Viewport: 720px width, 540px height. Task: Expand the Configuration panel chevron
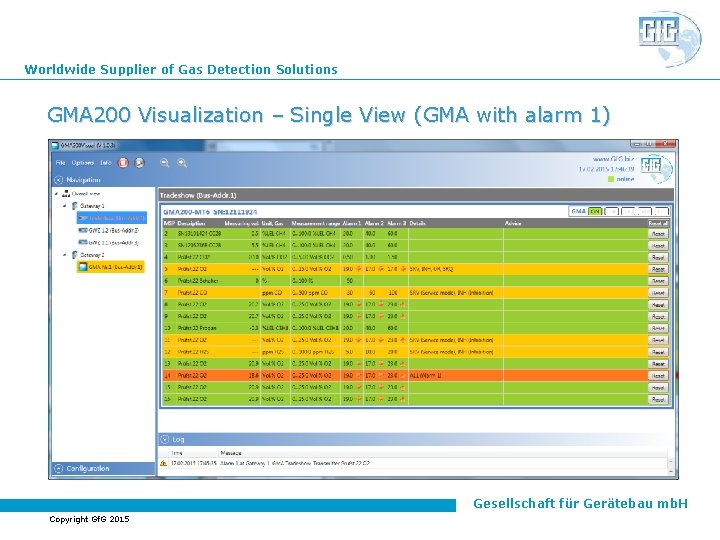58,468
